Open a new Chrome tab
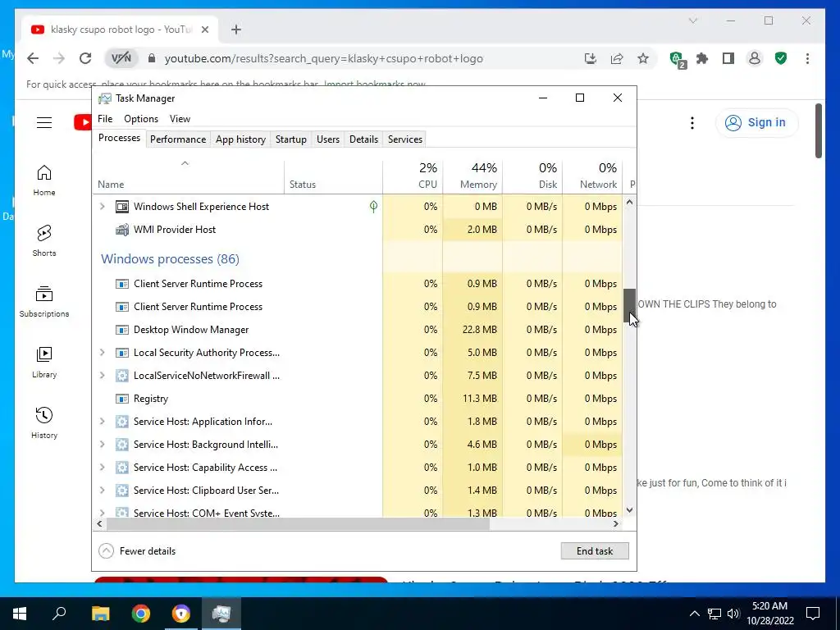 pos(236,30)
